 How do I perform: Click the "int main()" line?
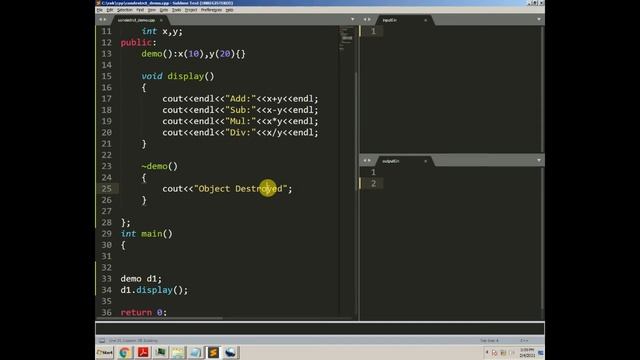(147, 233)
